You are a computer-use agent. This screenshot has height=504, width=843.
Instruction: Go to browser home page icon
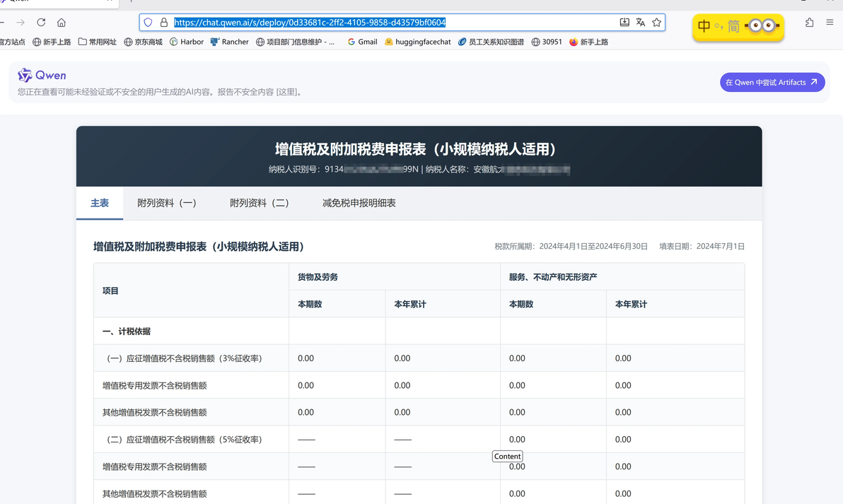(62, 23)
